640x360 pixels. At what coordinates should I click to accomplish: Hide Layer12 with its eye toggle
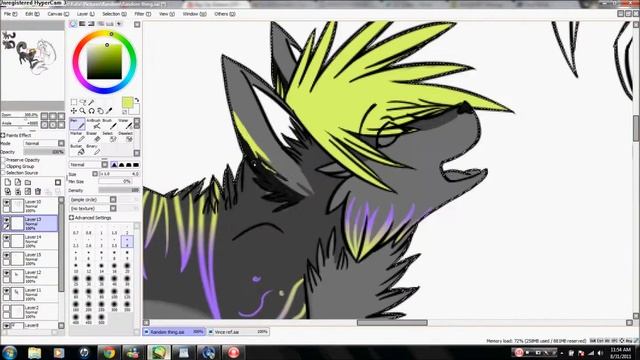7,272
